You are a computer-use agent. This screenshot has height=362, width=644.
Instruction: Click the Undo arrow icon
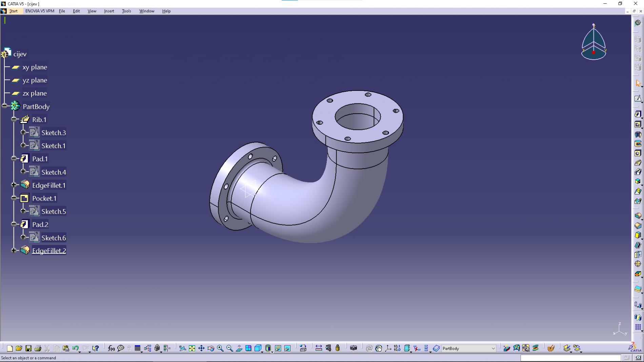[x=75, y=348]
